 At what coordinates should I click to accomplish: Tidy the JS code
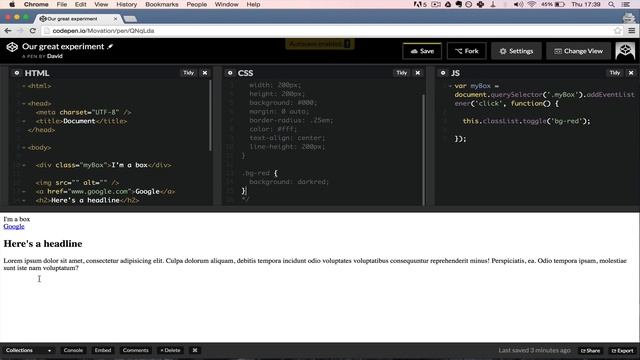[615, 73]
